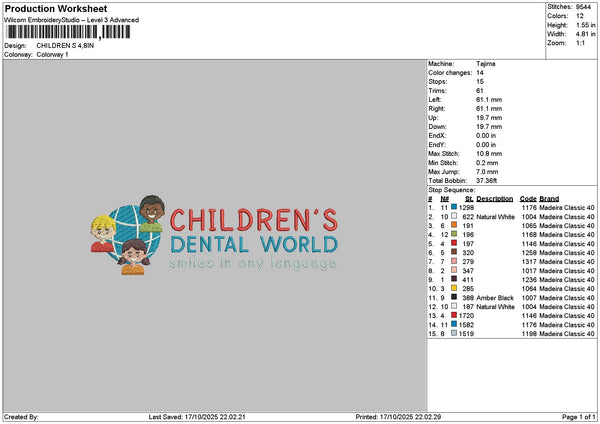Click the light blue swatch beside 1519
The width and height of the screenshot is (600, 424).
(x=454, y=333)
